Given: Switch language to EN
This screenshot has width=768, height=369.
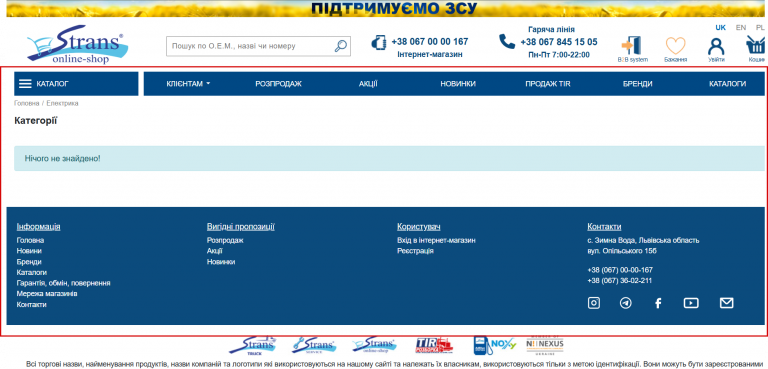Looking at the screenshot, I should (741, 27).
